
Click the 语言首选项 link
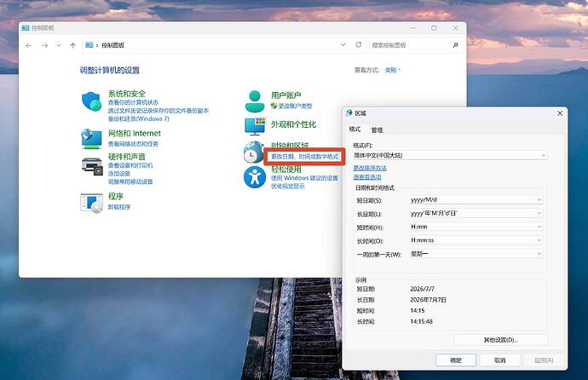coord(367,177)
